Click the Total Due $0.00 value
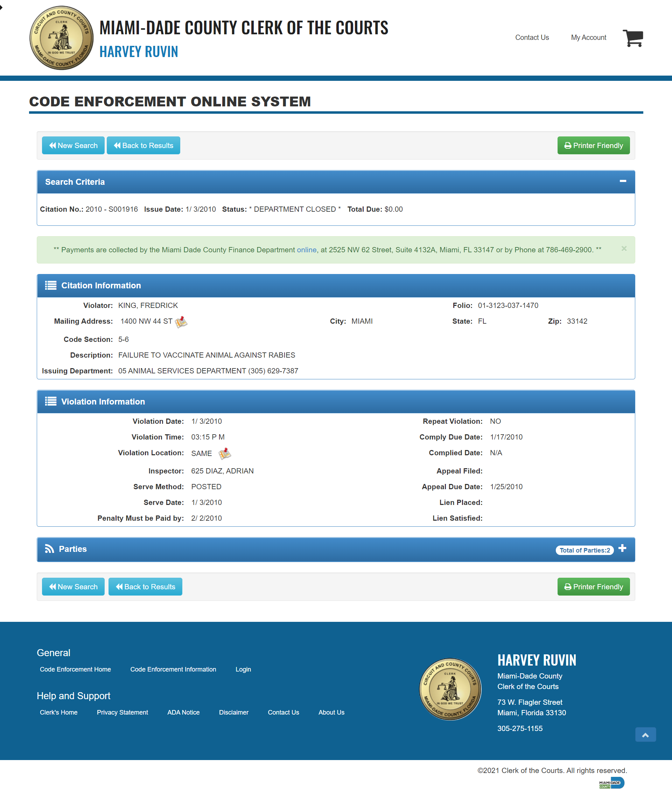This screenshot has height=794, width=672. (393, 210)
